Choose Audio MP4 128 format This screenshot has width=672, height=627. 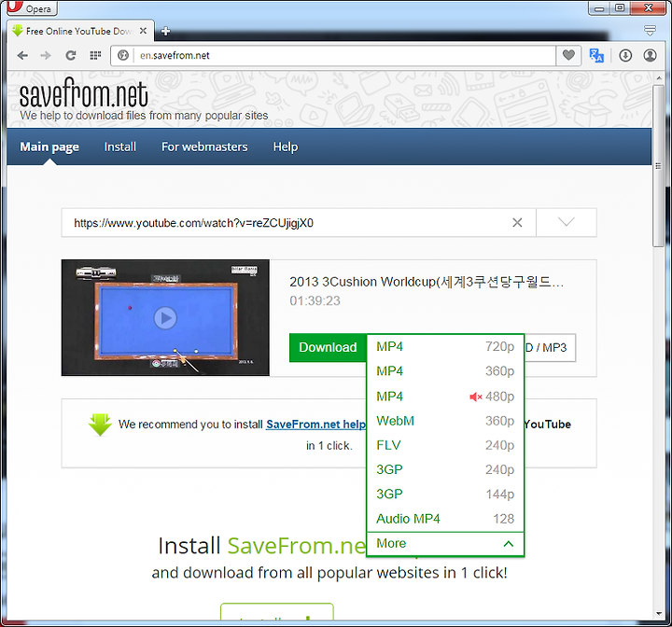pyautogui.click(x=445, y=519)
